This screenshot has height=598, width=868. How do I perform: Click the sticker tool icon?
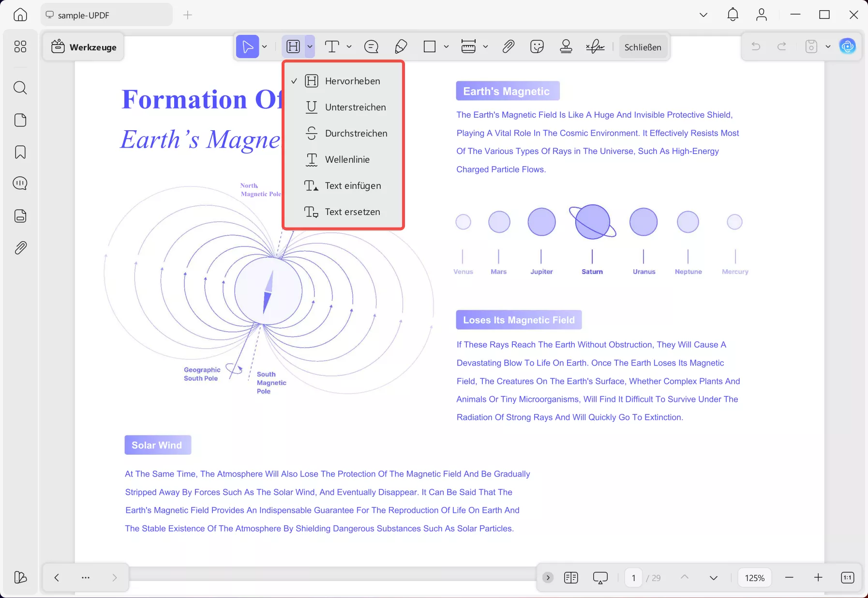pyautogui.click(x=537, y=46)
